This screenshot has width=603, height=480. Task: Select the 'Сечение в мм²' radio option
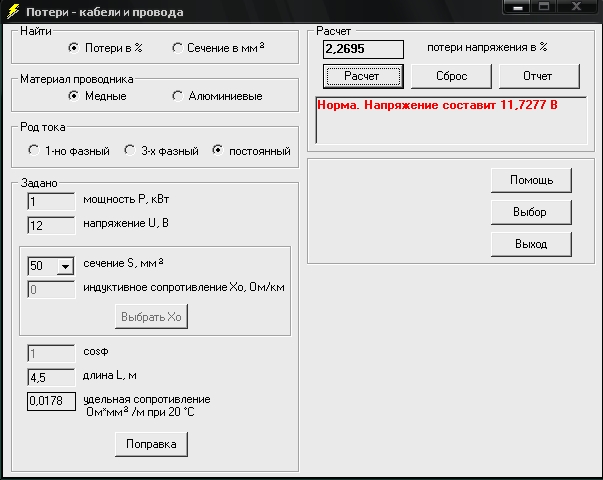(x=177, y=48)
